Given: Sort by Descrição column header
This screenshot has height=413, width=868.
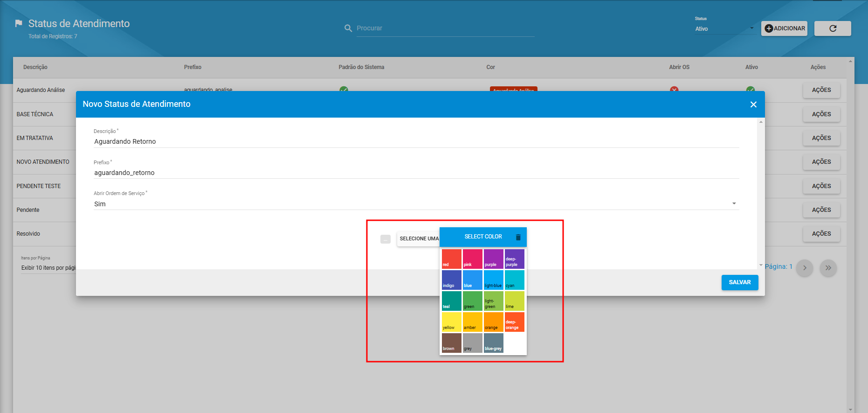Looking at the screenshot, I should click(35, 67).
